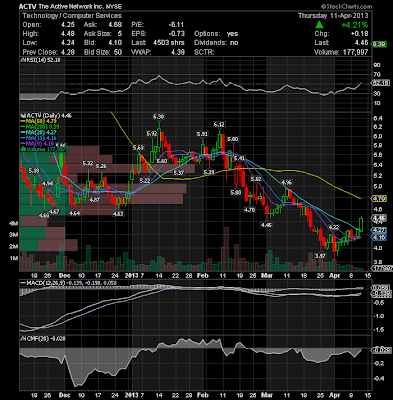Click the ACTV ticker symbol in the title
Viewport: 393px width, 400px height.
point(28,7)
